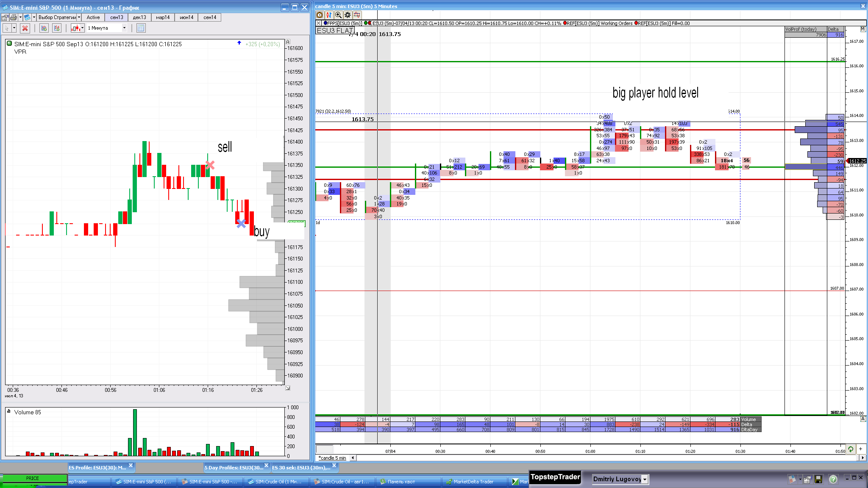Image resolution: width=868 pixels, height=488 pixels.
Task: Select the сен13 contract tab
Action: tap(117, 17)
